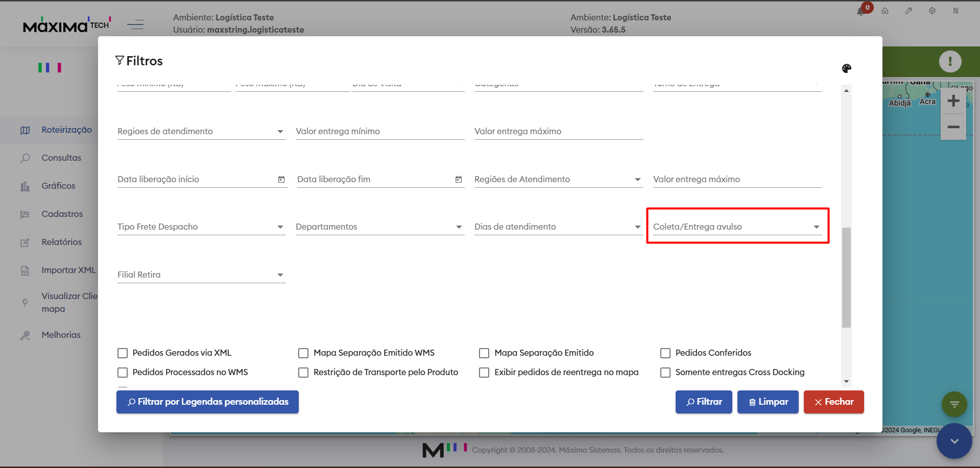This screenshot has height=468, width=980.
Task: Click the exclamation alert icon
Action: (950, 62)
